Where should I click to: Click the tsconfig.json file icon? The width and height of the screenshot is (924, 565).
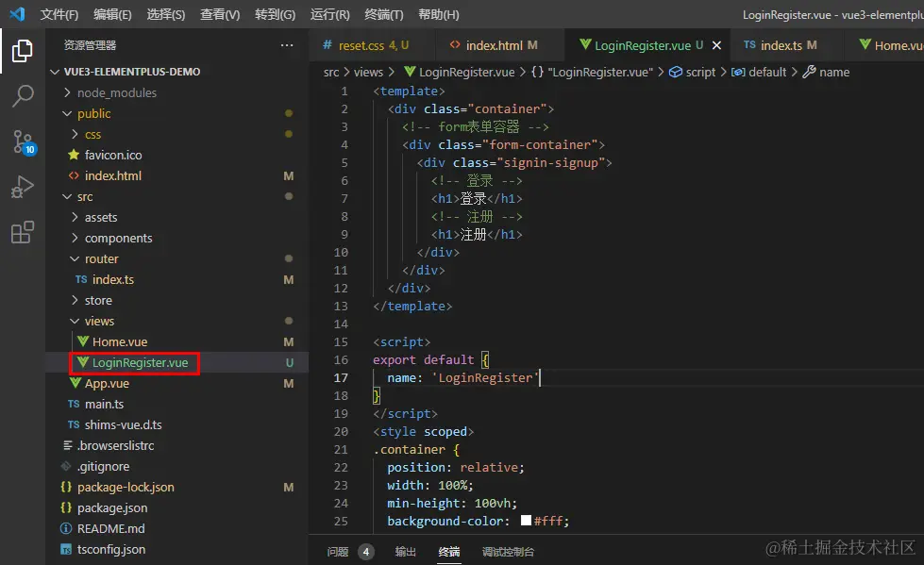click(66, 549)
